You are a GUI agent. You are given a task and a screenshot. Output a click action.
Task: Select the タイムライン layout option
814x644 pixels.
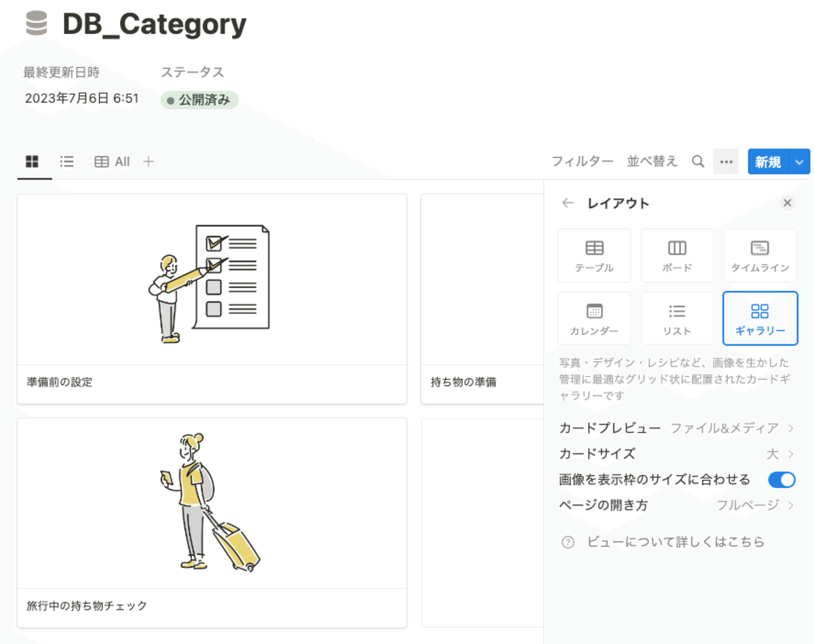(760, 256)
